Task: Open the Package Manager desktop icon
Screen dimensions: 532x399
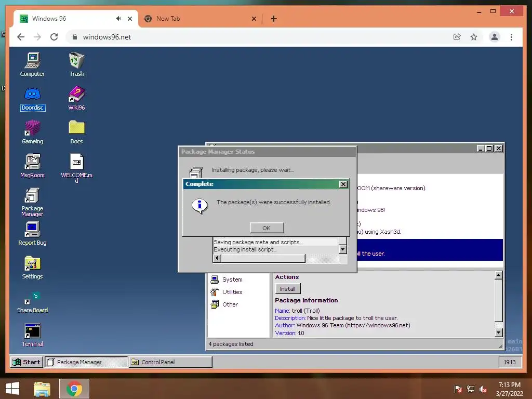Action: pyautogui.click(x=32, y=202)
